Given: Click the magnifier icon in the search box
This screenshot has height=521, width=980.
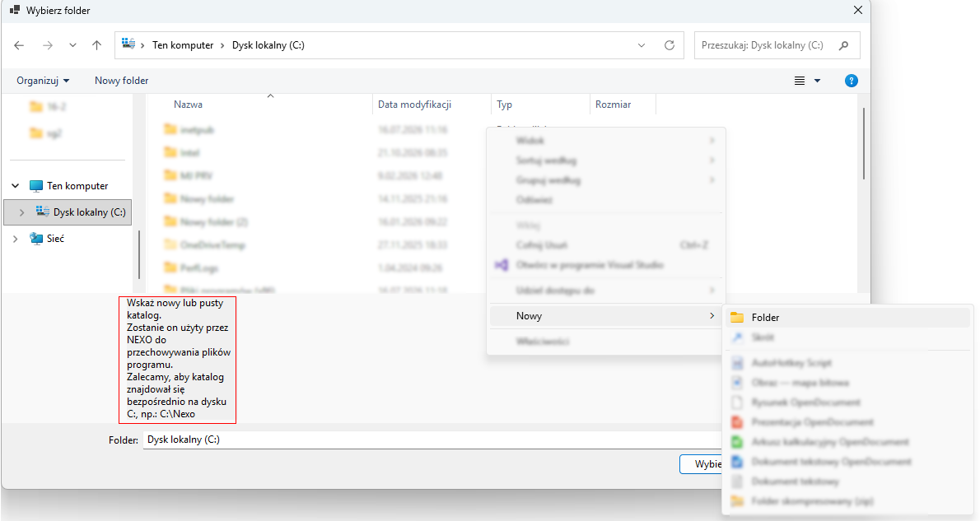Looking at the screenshot, I should (x=844, y=45).
